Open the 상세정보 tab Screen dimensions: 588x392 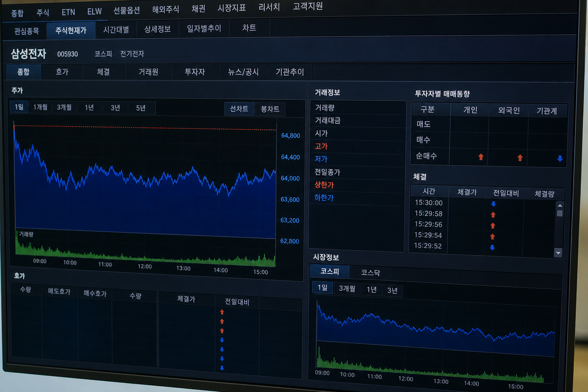tap(157, 29)
